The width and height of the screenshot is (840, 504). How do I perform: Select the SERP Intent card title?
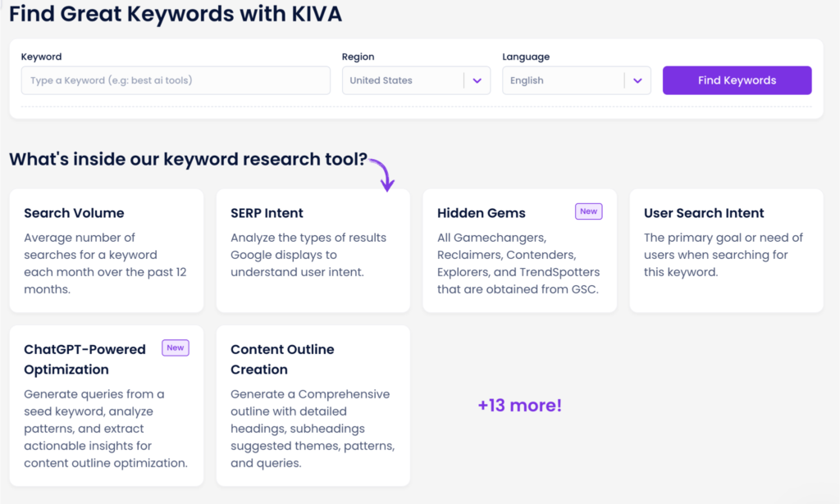[x=267, y=213]
